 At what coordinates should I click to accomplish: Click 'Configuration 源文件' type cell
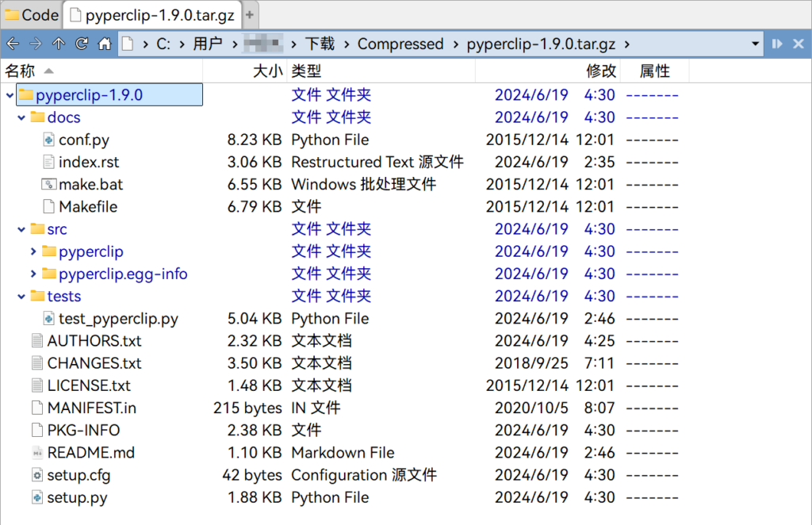[364, 475]
